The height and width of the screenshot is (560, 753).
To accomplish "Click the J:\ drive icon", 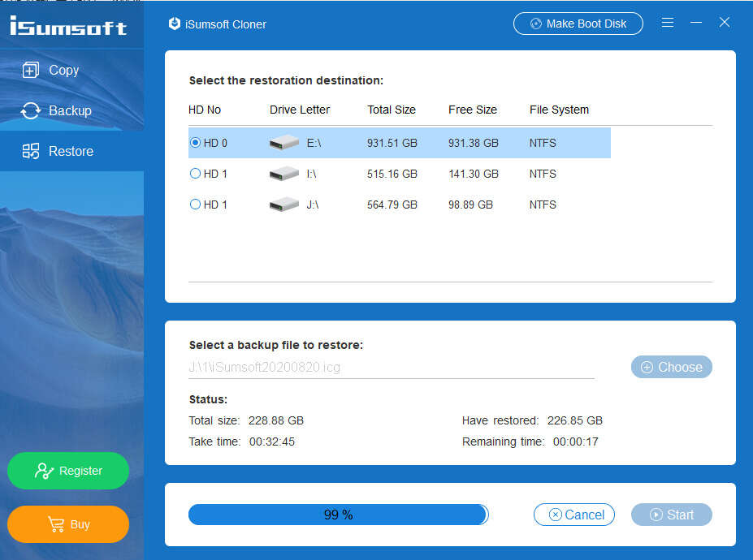I will point(283,205).
